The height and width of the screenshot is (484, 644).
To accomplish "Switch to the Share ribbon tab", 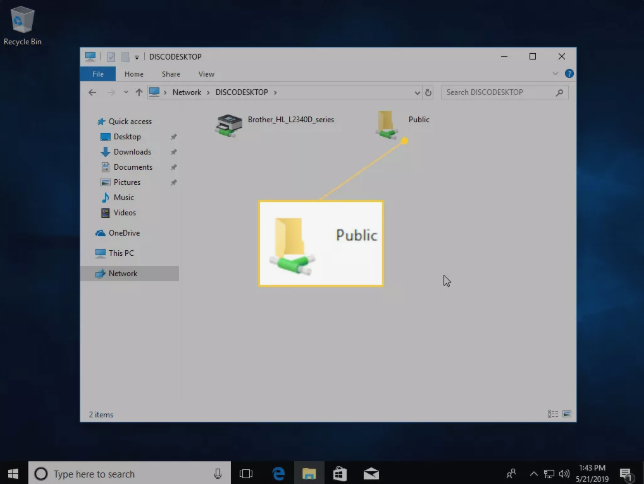I will 171,74.
